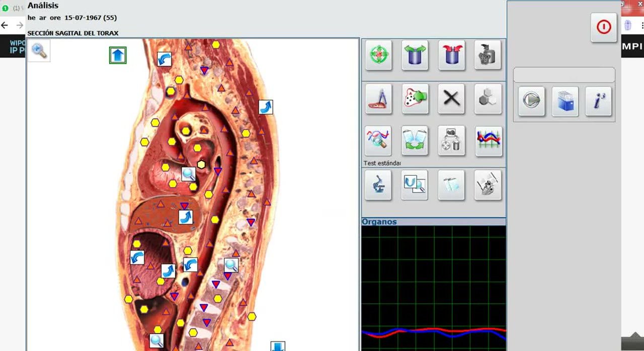644x351 pixels.
Task: Click the black X delete icon
Action: pos(451,98)
